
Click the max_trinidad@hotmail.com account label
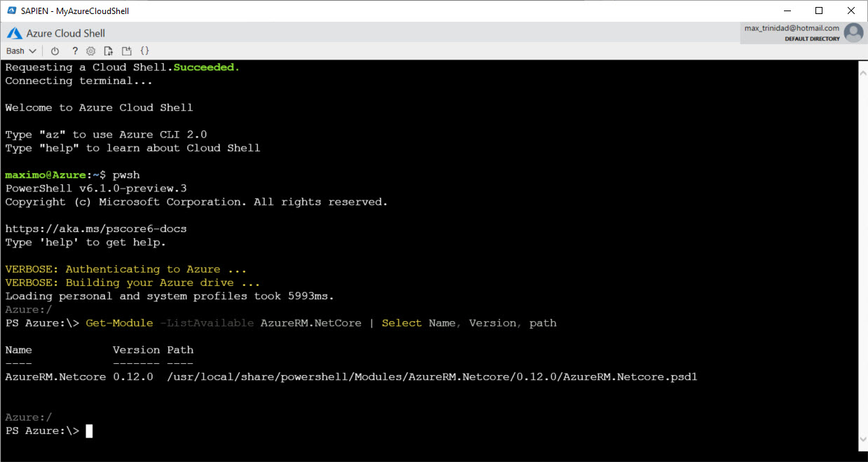click(791, 28)
